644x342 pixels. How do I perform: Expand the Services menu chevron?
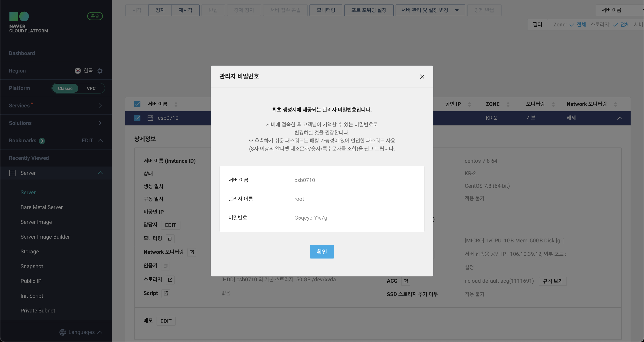[x=100, y=106]
